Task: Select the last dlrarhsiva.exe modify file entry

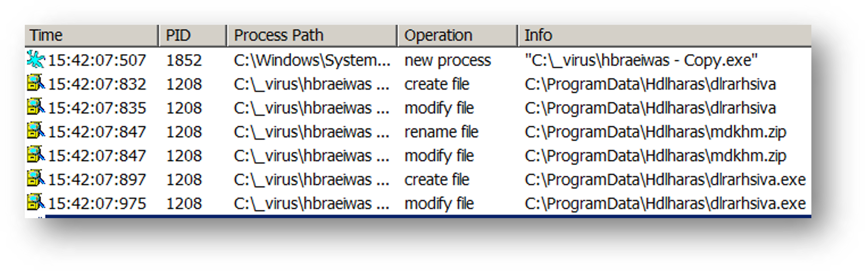Action: coord(665,204)
